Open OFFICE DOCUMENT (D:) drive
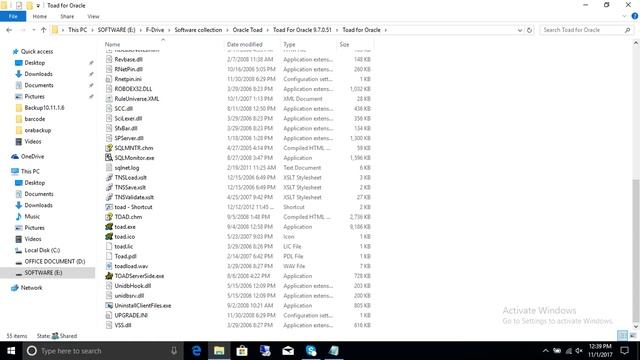640x360 pixels. coord(55,262)
